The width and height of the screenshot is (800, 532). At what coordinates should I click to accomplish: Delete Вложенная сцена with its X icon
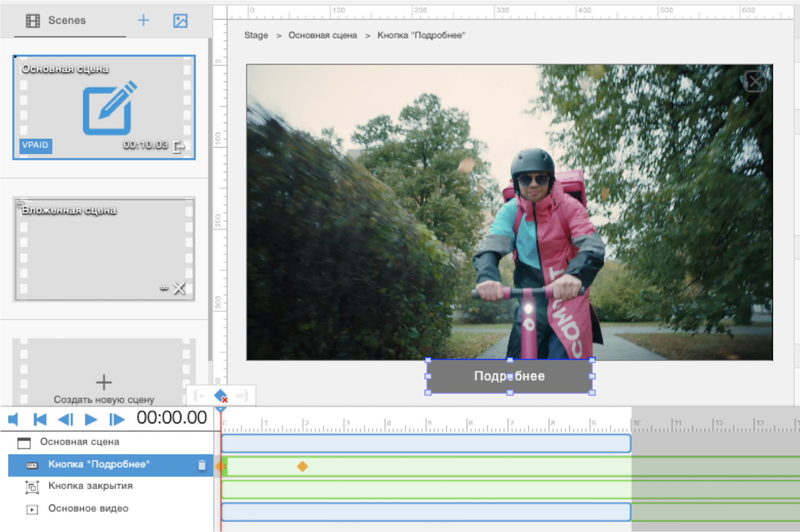point(179,288)
